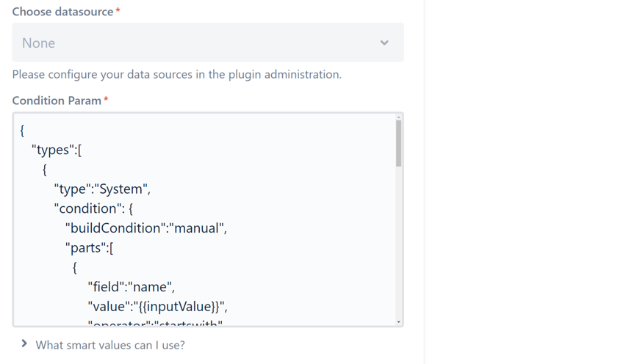The image size is (640, 364).
Task: Click the "field":"name" line
Action: coord(131,287)
